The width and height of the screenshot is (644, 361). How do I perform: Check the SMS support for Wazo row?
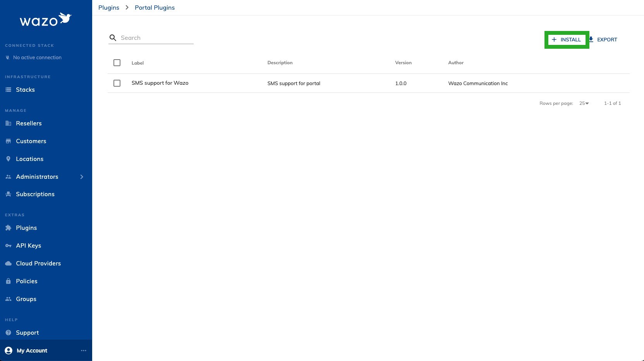[117, 83]
